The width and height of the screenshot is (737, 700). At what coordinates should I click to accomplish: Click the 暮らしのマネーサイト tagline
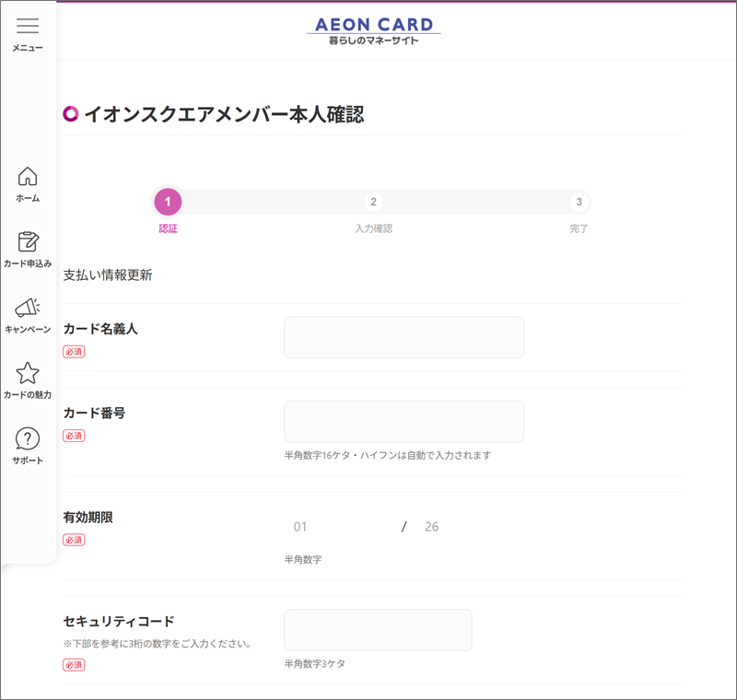click(374, 41)
